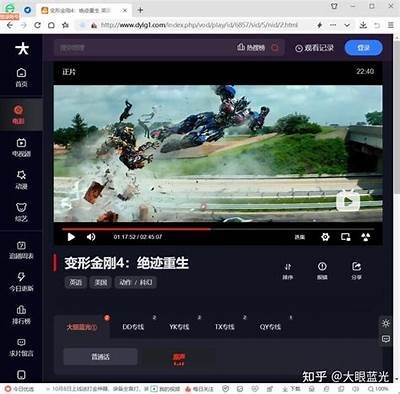Open the request message (求片留言) page in the sidebar
The image size is (400, 394).
pyautogui.click(x=21, y=347)
